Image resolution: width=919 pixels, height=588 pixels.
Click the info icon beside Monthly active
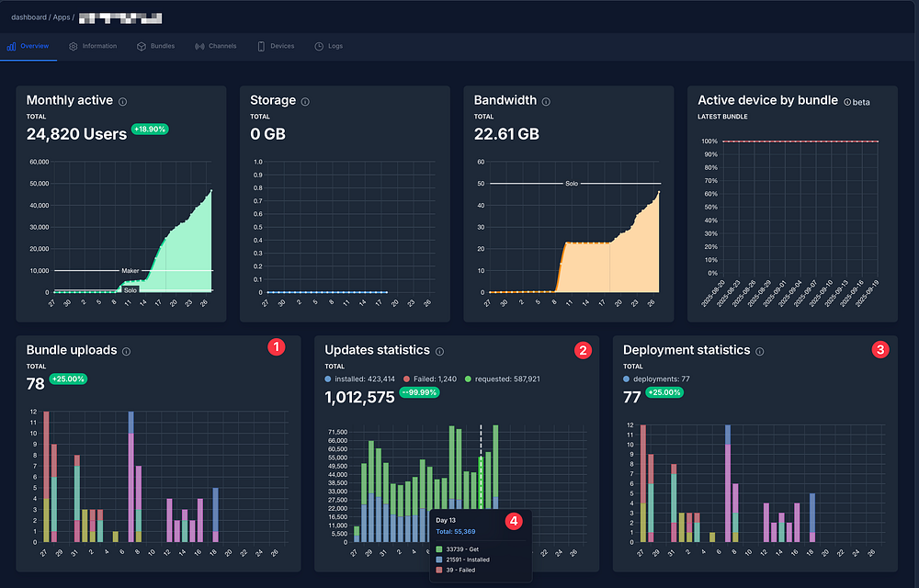(x=122, y=101)
